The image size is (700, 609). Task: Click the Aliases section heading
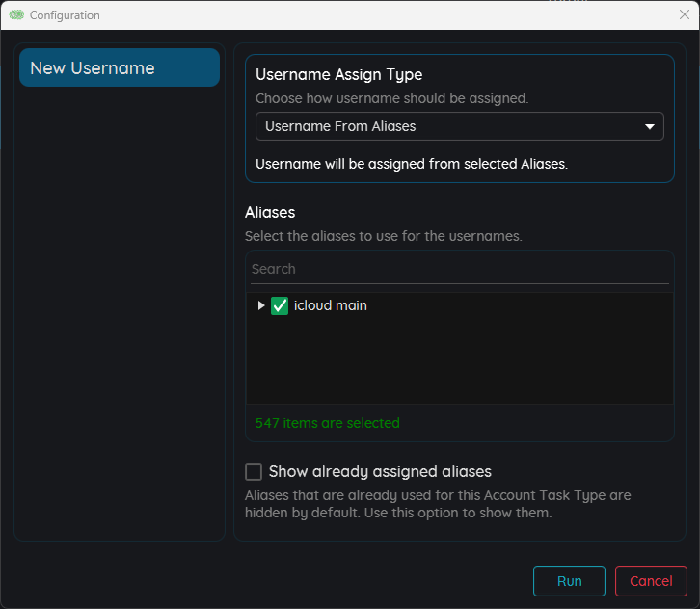[270, 212]
